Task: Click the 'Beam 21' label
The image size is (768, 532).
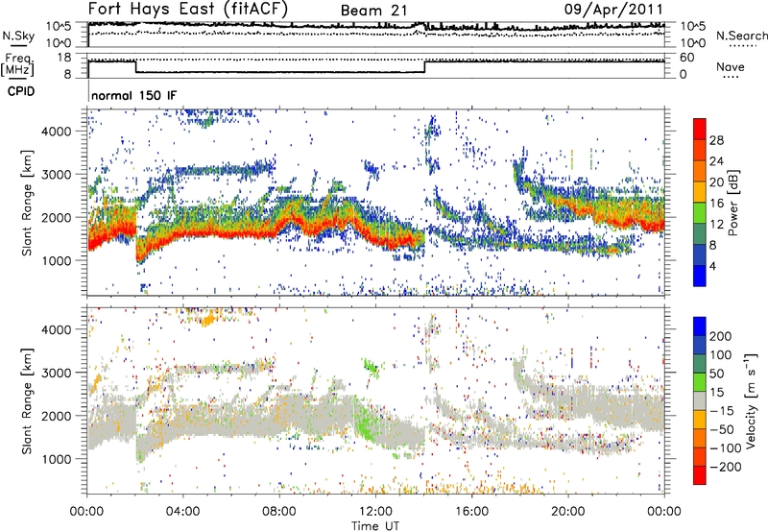Action: pyautogui.click(x=373, y=11)
